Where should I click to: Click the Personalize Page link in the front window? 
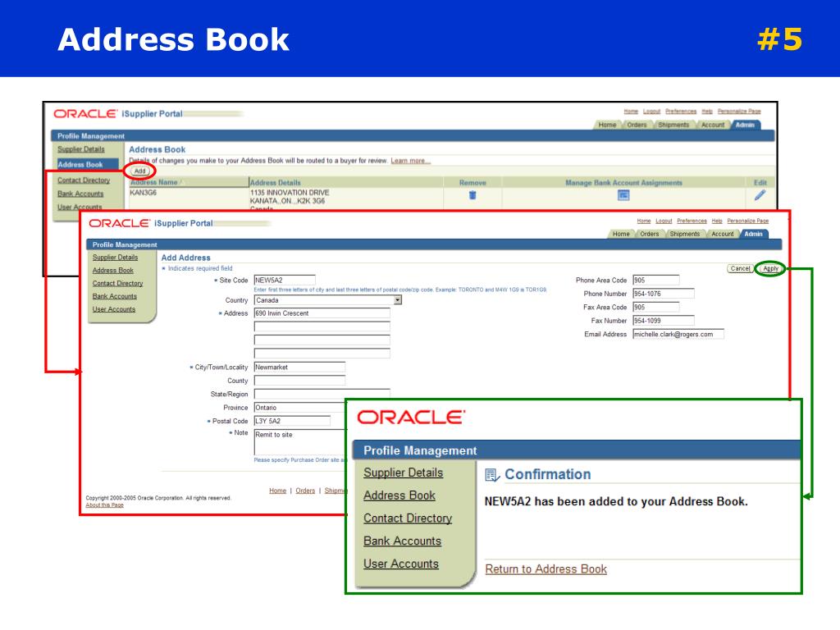[x=747, y=221]
